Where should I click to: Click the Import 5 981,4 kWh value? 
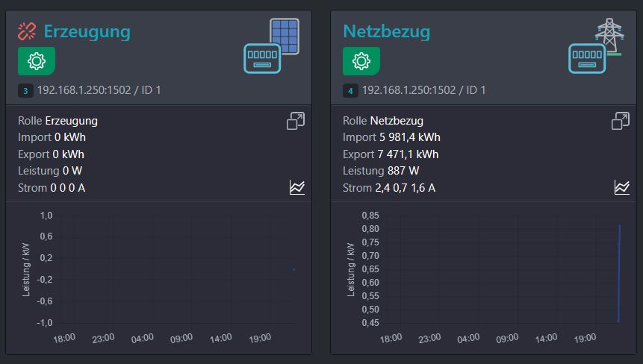click(x=410, y=137)
